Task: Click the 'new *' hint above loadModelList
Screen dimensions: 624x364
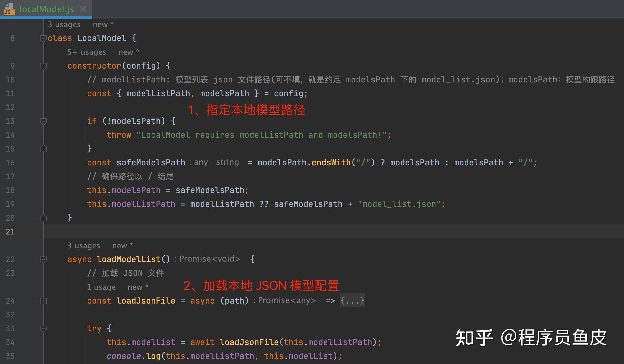Action: 122,246
